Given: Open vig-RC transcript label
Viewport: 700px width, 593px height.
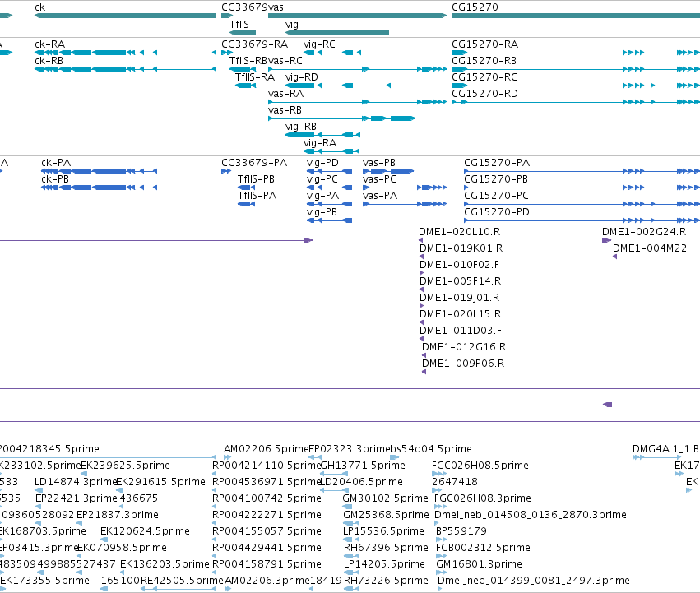Looking at the screenshot, I should point(319,44).
